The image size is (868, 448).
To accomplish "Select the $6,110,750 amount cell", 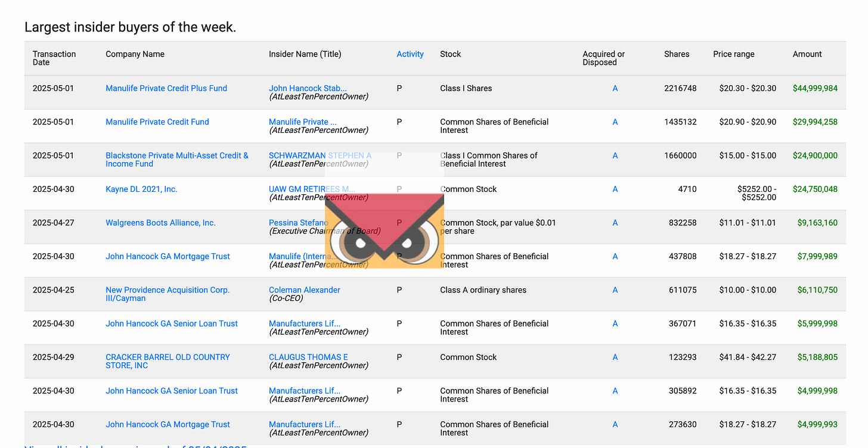I will pos(817,290).
